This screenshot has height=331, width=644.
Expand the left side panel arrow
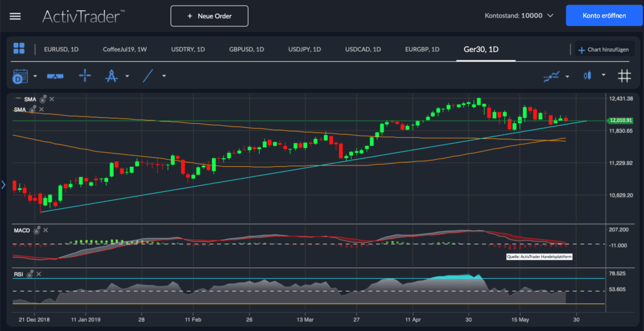pyautogui.click(x=4, y=184)
